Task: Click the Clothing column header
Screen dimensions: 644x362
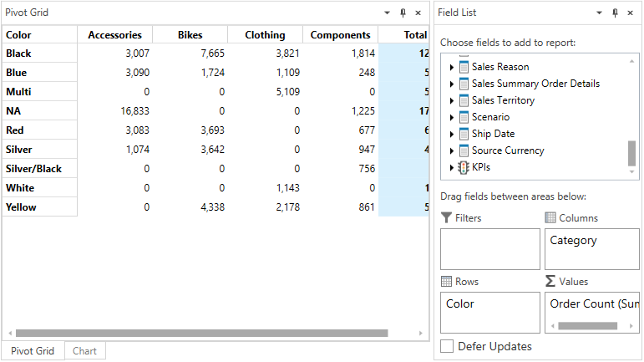Action: pos(265,35)
